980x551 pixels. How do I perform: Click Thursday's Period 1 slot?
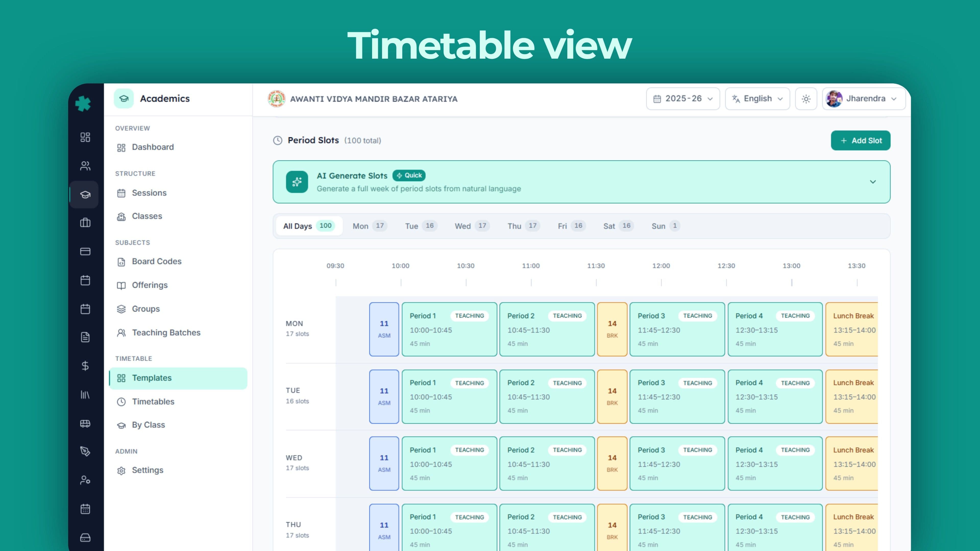coord(449,528)
